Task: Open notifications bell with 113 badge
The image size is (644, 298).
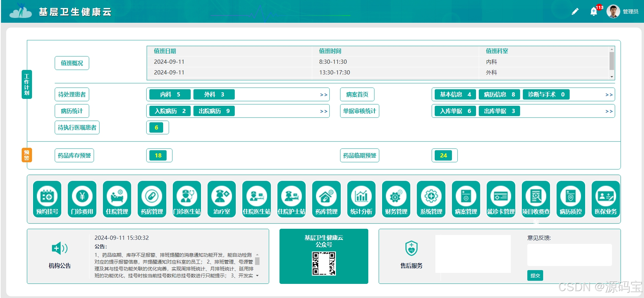Action: pos(594,11)
